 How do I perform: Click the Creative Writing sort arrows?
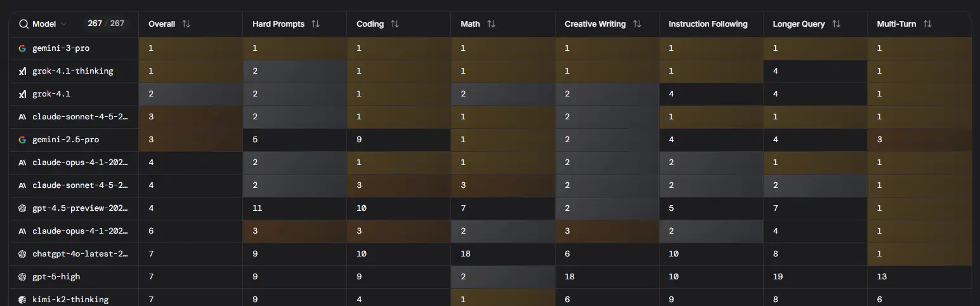pyautogui.click(x=637, y=24)
